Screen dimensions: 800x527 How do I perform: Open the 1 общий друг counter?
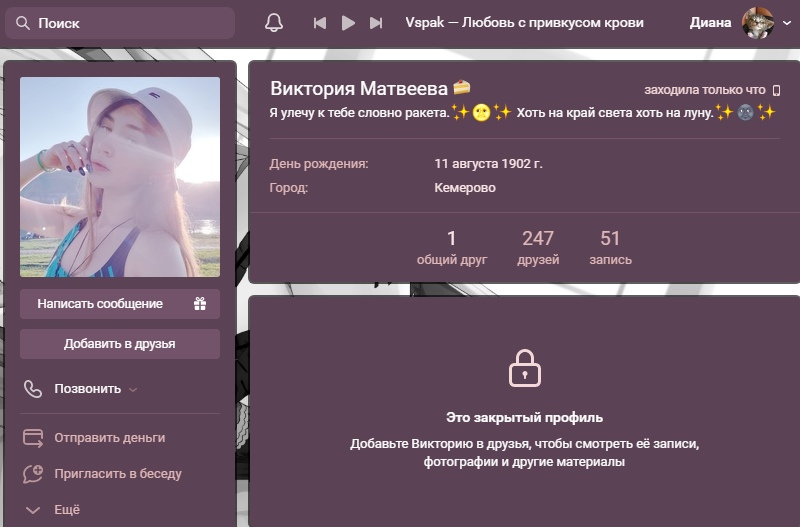point(452,247)
